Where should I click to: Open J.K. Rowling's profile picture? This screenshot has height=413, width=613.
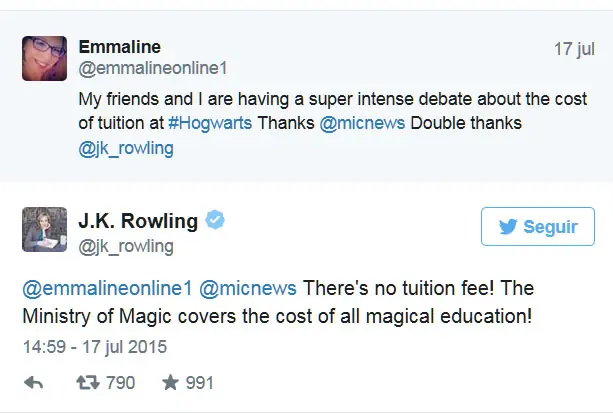point(44,231)
